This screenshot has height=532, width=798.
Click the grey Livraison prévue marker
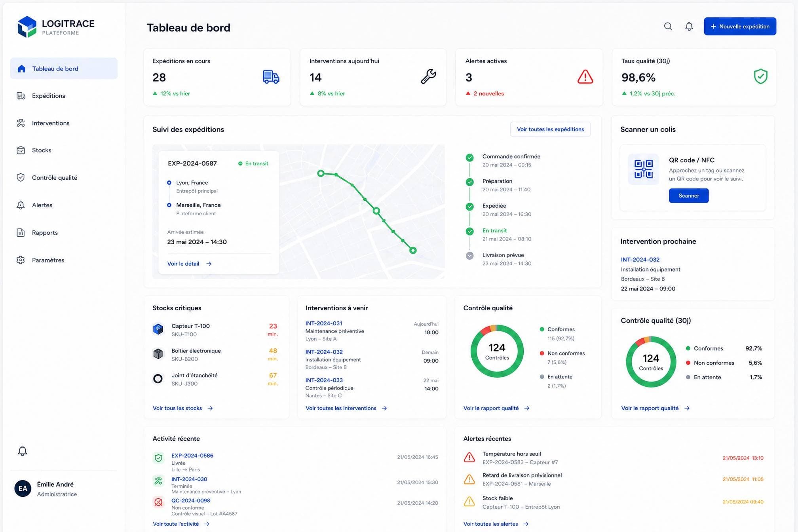(469, 256)
